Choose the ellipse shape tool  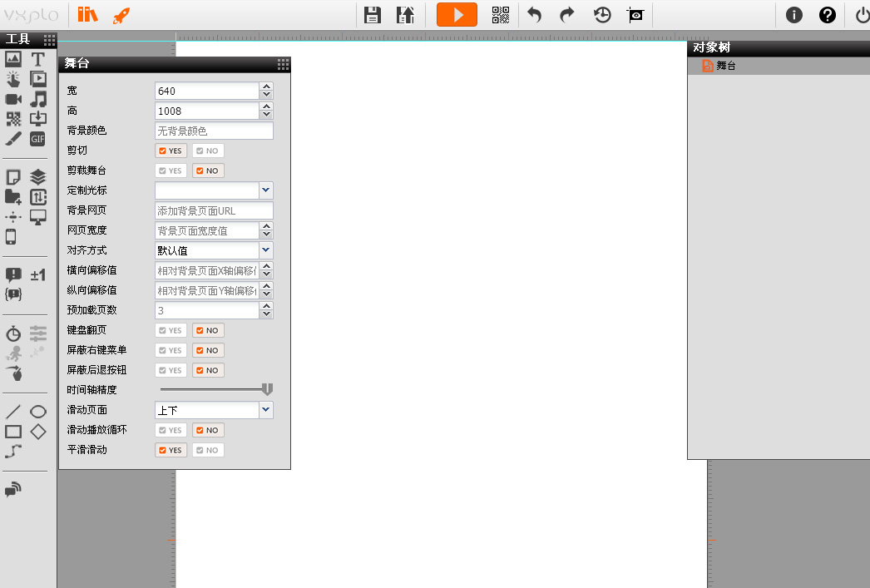tap(37, 412)
